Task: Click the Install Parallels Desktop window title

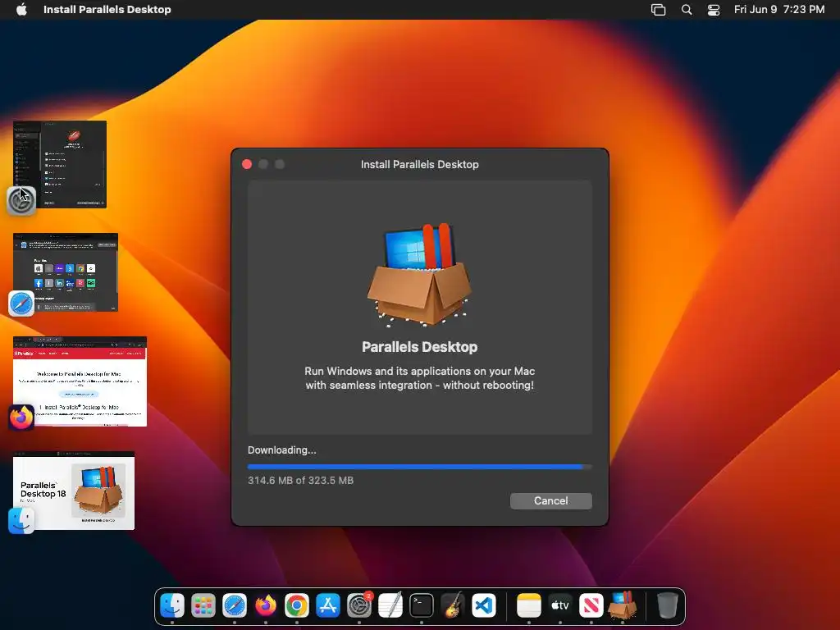Action: click(419, 164)
